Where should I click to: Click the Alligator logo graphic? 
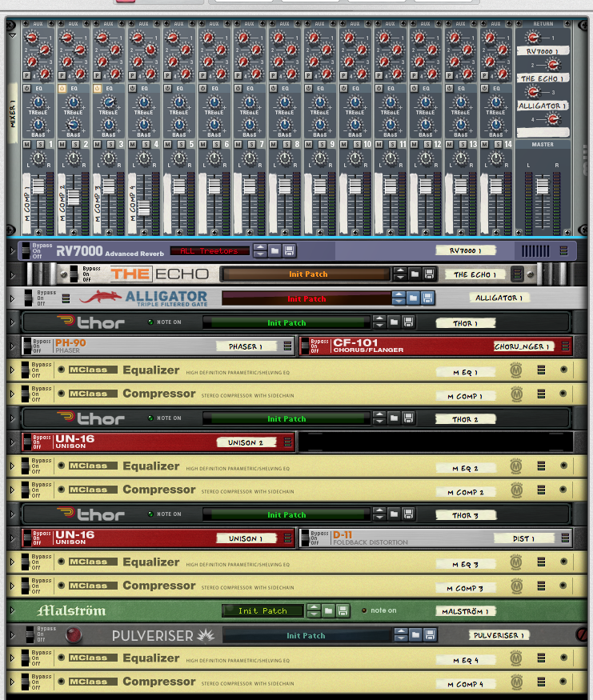click(x=101, y=297)
